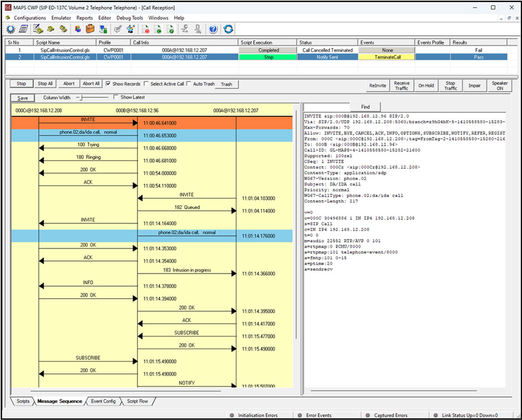The width and height of the screenshot is (522, 420).
Task: Click the greyed C arrow toolbar icon
Action: (185, 29)
